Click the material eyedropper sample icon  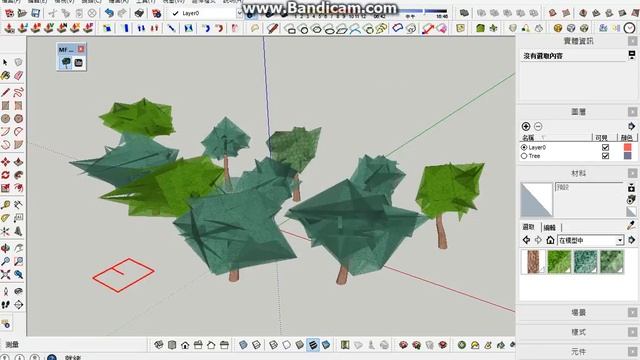(631, 225)
